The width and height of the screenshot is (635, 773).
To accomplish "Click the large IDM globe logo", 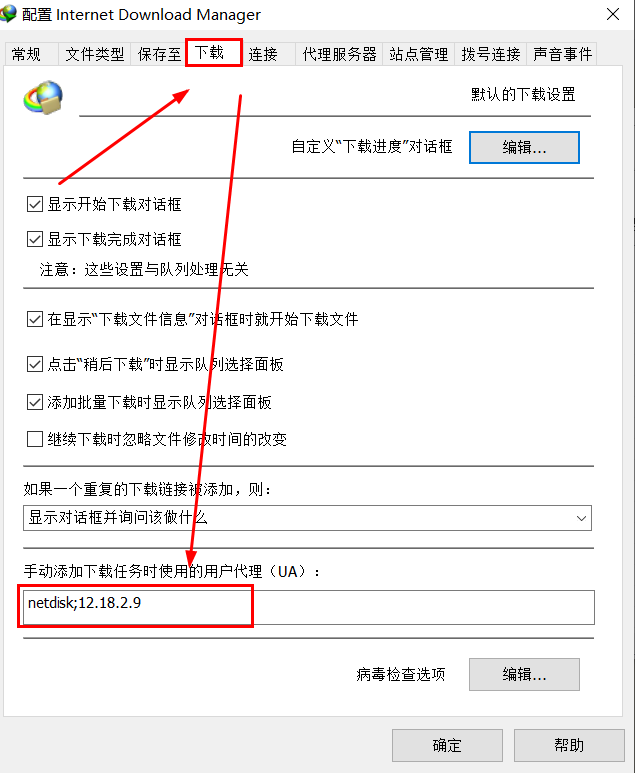I will [x=43, y=98].
